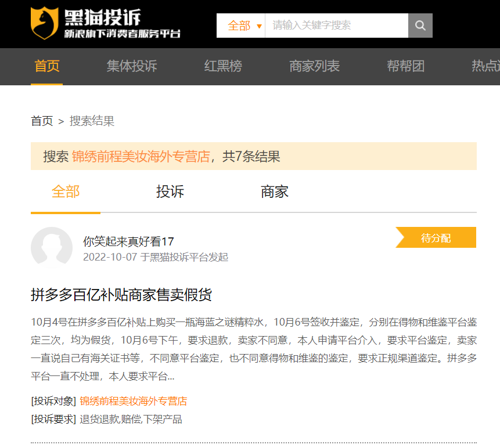The height and width of the screenshot is (448, 500).
Task: Click the complaint description paragraph
Action: [254, 349]
